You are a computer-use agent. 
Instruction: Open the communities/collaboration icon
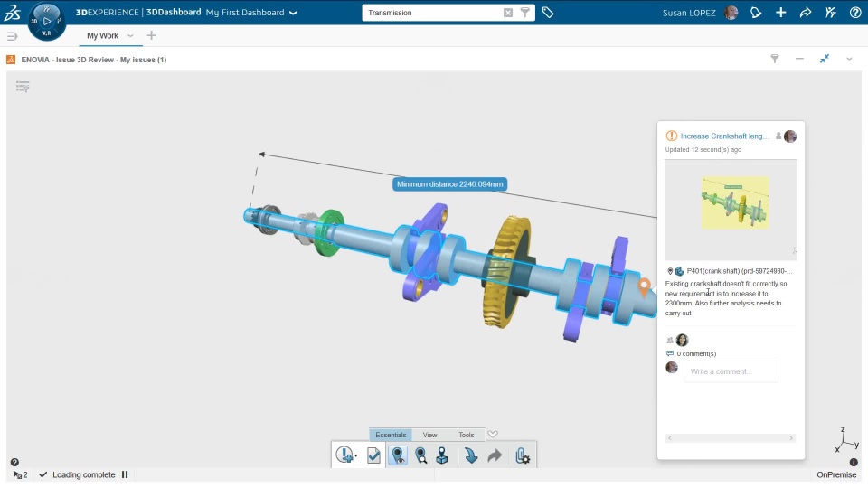point(830,13)
